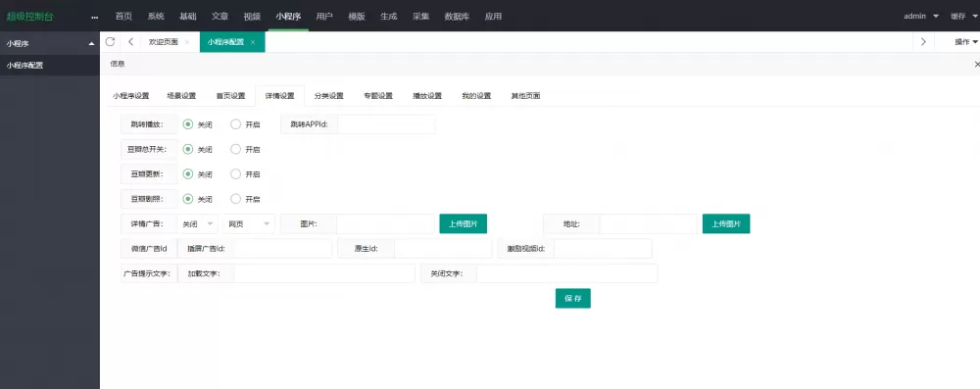The height and width of the screenshot is (389, 980).
Task: Open 模版 in the top navigation
Action: pos(357,17)
